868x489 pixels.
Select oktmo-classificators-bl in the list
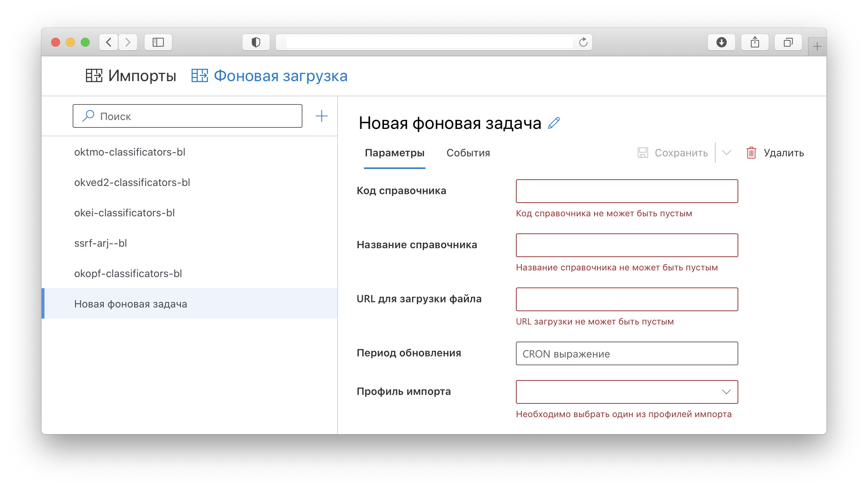pos(190,152)
